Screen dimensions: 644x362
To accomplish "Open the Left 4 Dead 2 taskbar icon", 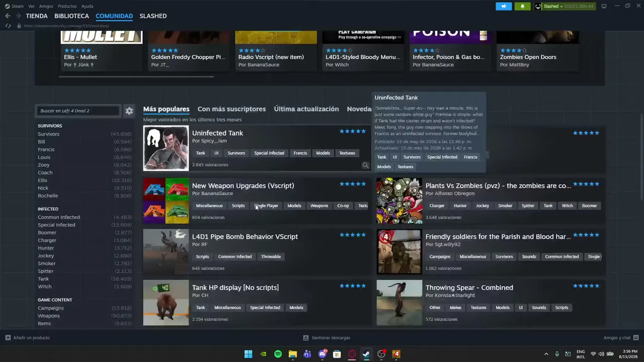I will [396, 354].
